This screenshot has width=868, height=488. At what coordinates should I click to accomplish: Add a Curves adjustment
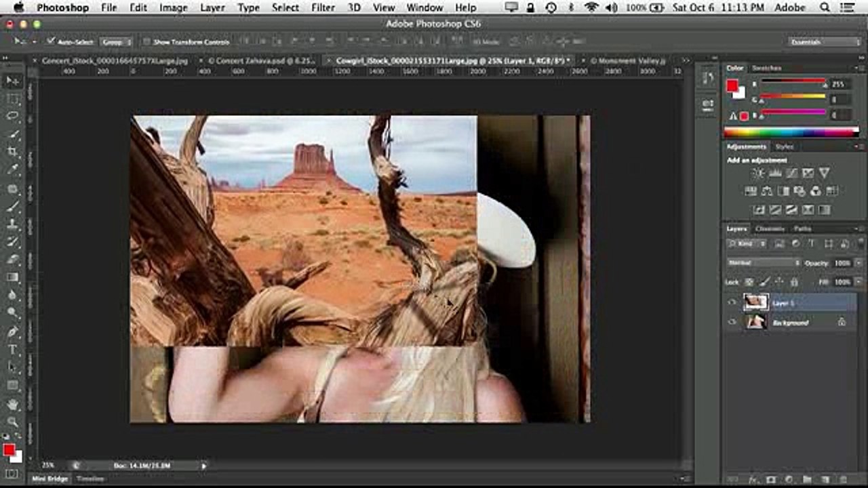pyautogui.click(x=791, y=174)
